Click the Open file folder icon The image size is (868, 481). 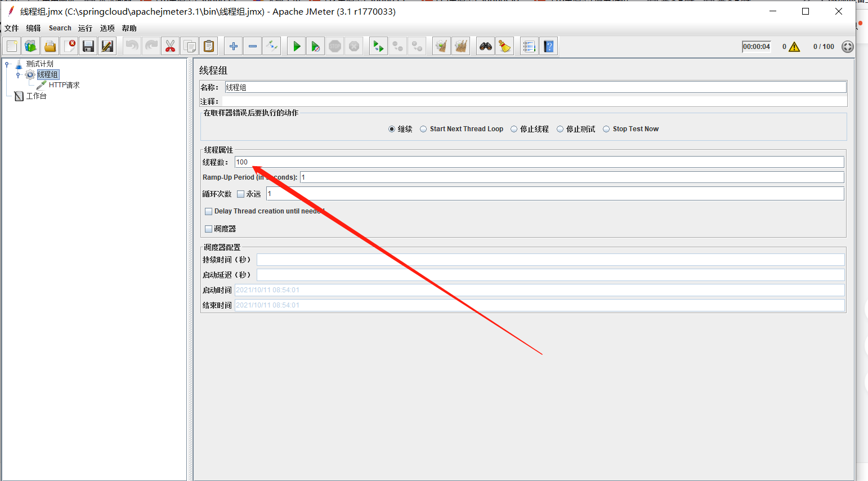coord(50,46)
